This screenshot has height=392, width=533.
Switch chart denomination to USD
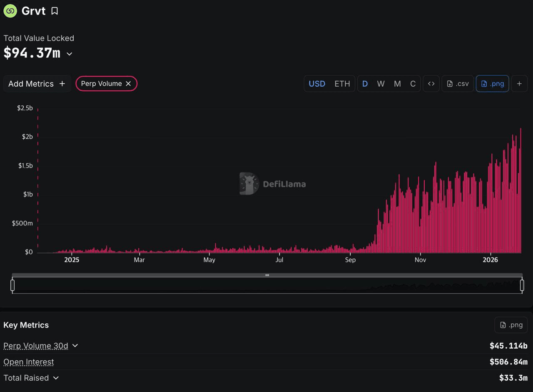click(317, 84)
